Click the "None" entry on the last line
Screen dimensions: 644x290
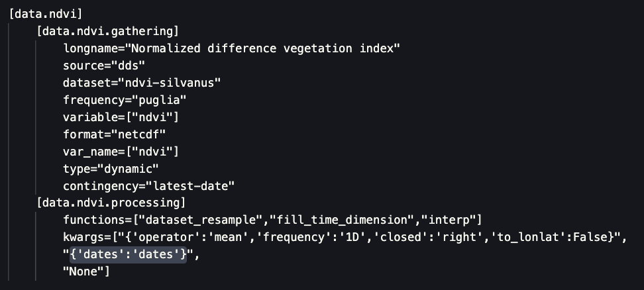[83, 271]
